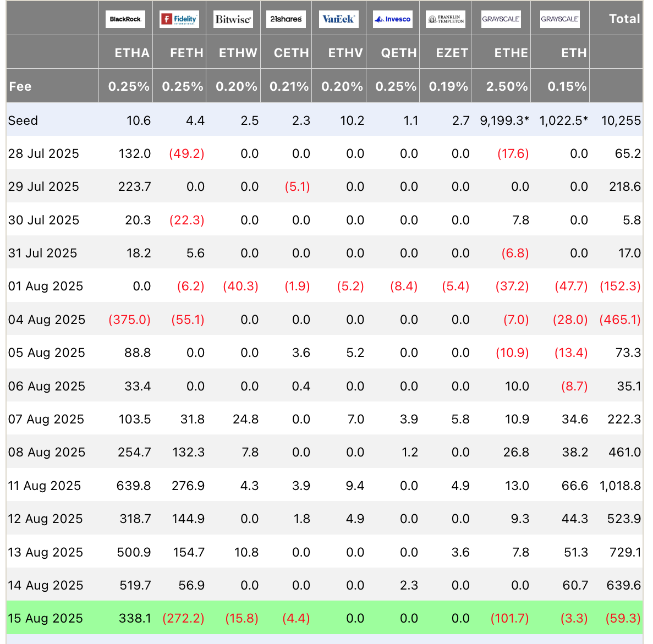Click the 28 Jul 2025 date
653x644 pixels.
click(x=43, y=153)
